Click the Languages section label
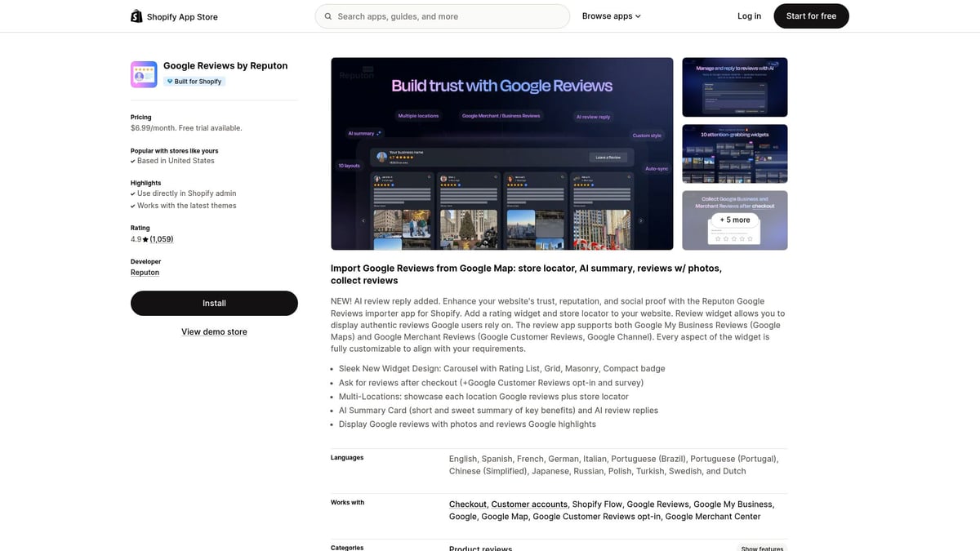This screenshot has height=551, width=980. pos(347,458)
